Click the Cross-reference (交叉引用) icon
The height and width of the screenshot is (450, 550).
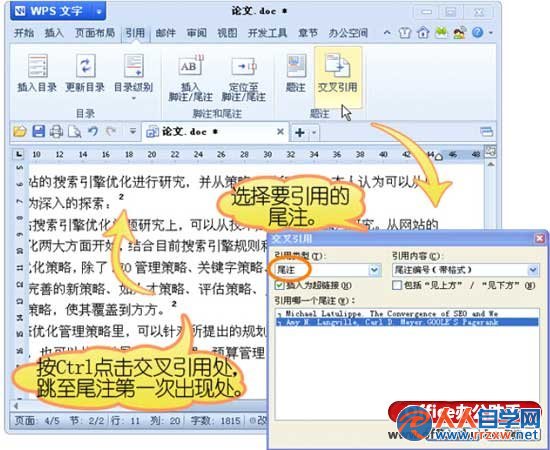coord(337,65)
